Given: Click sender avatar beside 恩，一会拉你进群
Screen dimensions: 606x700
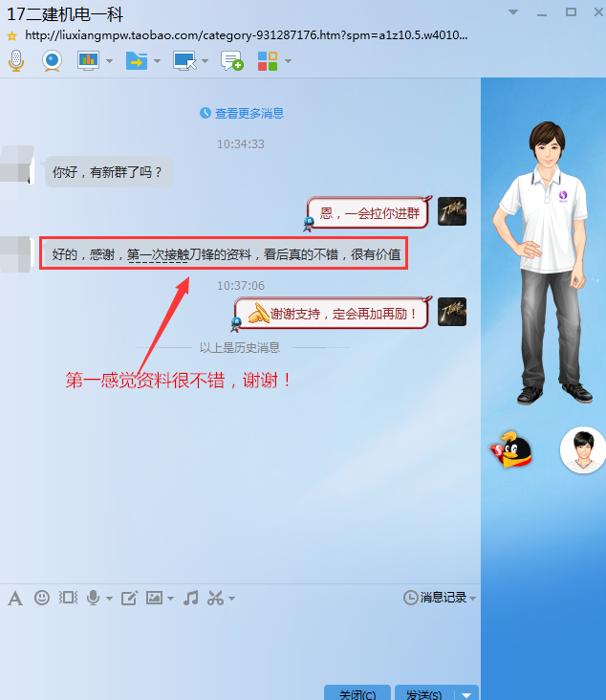Looking at the screenshot, I should 452,211.
